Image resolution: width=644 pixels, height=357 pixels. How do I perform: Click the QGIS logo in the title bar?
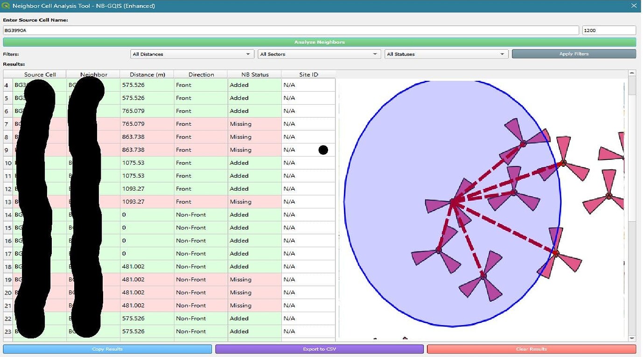[x=6, y=6]
